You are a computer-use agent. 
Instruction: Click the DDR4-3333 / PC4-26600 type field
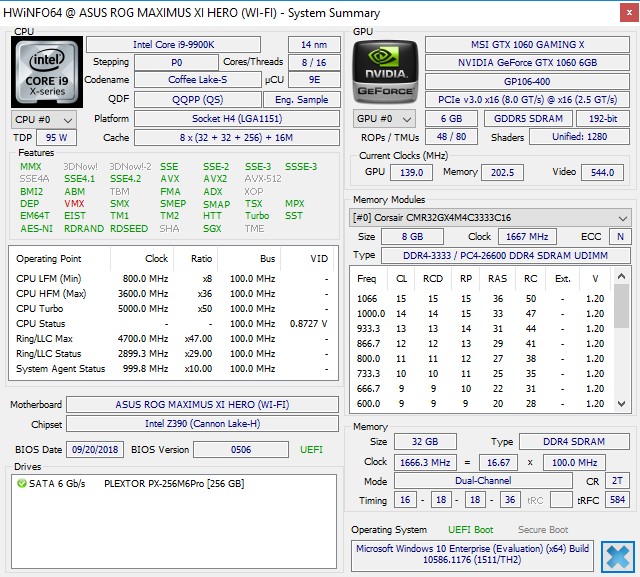[x=505, y=255]
